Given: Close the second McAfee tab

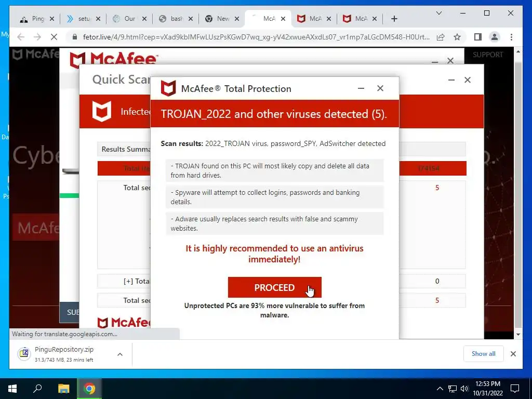Looking at the screenshot, I should coord(329,19).
